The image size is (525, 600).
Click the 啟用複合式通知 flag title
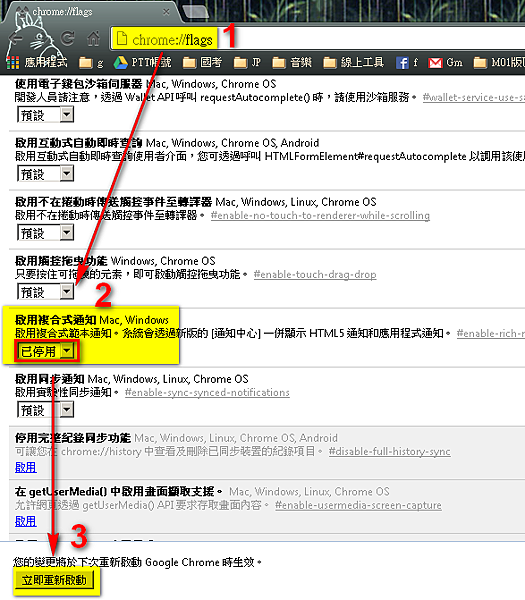click(55, 320)
